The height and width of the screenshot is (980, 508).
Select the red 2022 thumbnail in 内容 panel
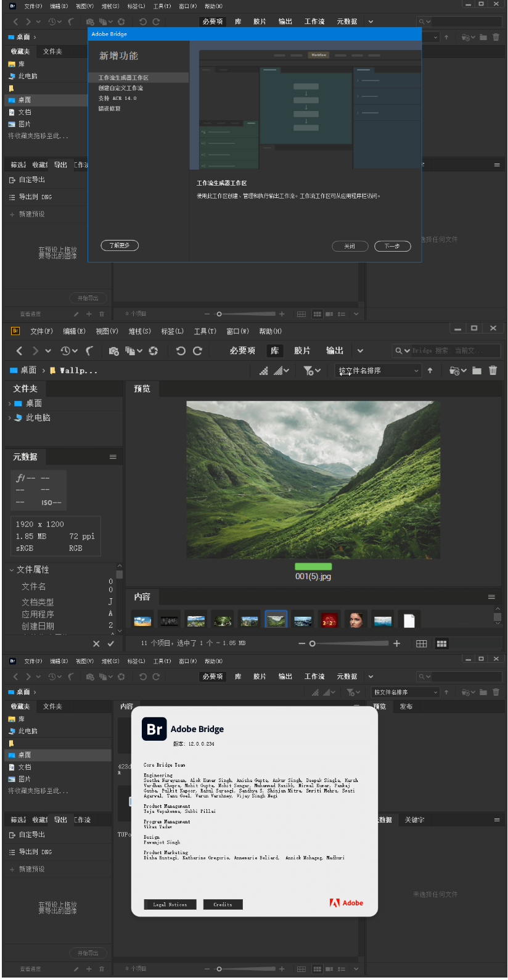[329, 620]
